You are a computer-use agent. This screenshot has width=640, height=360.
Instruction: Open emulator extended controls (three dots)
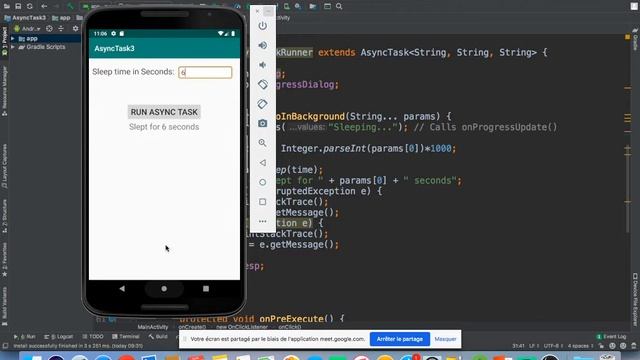click(x=262, y=221)
